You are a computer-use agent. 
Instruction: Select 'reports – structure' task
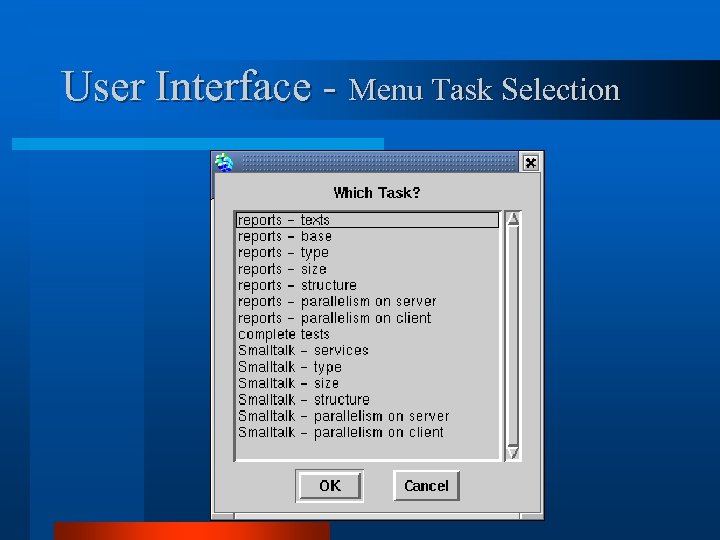point(367,285)
